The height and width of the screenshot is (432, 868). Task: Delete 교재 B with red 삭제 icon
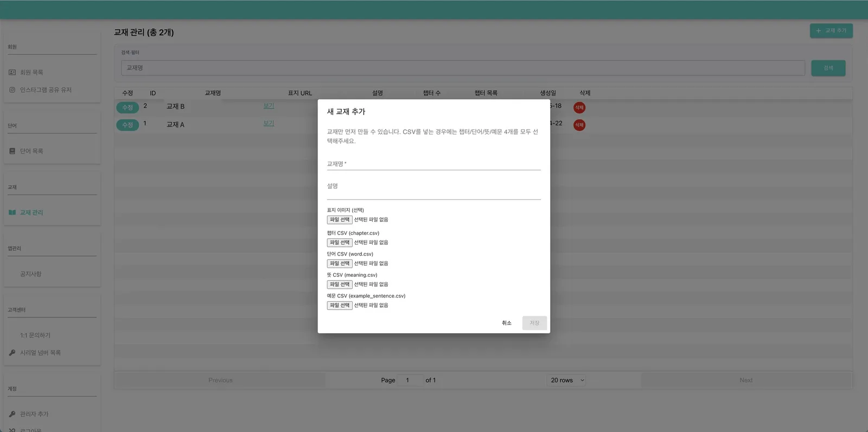[579, 107]
